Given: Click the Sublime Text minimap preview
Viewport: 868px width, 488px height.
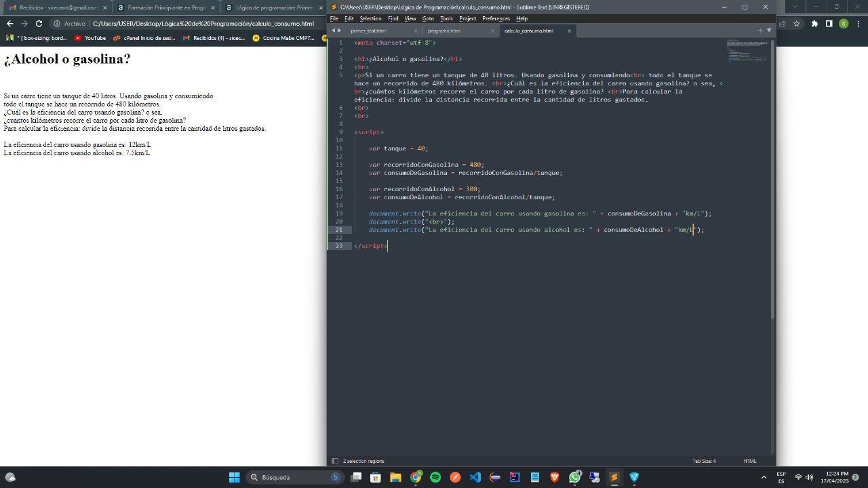Looking at the screenshot, I should (x=746, y=52).
